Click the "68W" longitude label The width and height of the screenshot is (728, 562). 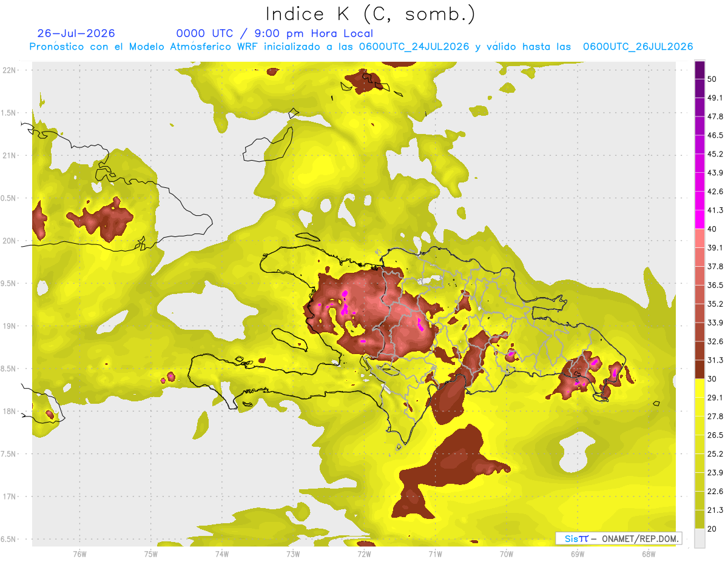click(x=648, y=554)
